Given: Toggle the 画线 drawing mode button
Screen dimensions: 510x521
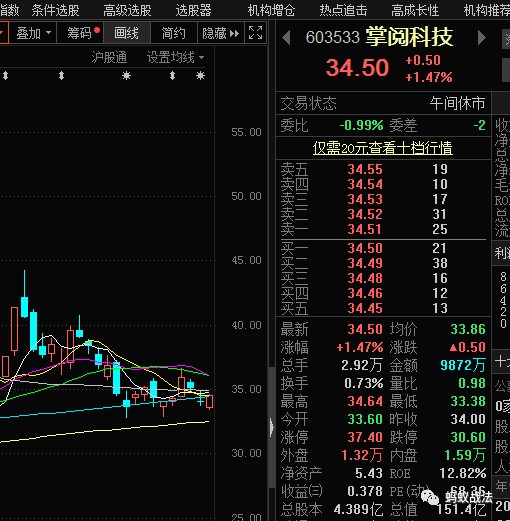Looking at the screenshot, I should [x=127, y=33].
